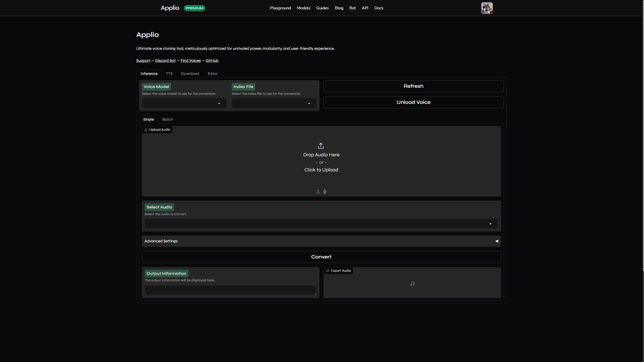The height and width of the screenshot is (362, 644).
Task: Click the small green upload source icon
Action: click(x=318, y=192)
